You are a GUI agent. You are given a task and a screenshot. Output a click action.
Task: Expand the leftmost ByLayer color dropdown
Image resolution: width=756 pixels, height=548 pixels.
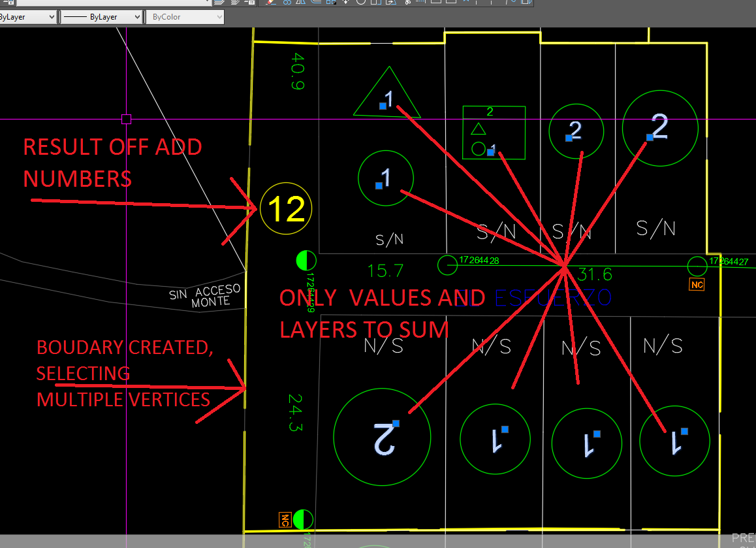point(27,17)
